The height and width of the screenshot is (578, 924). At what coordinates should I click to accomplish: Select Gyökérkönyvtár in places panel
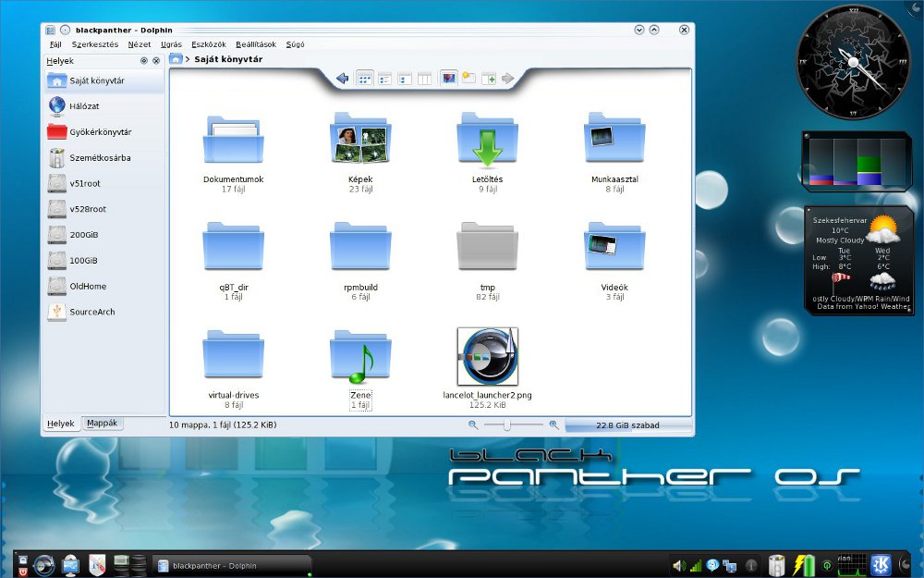(x=104, y=132)
